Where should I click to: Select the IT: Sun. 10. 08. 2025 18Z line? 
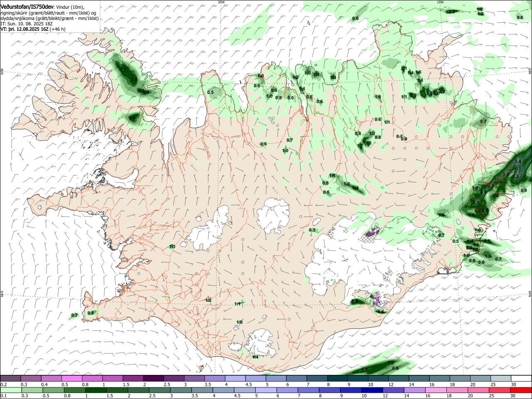pyautogui.click(x=27, y=24)
